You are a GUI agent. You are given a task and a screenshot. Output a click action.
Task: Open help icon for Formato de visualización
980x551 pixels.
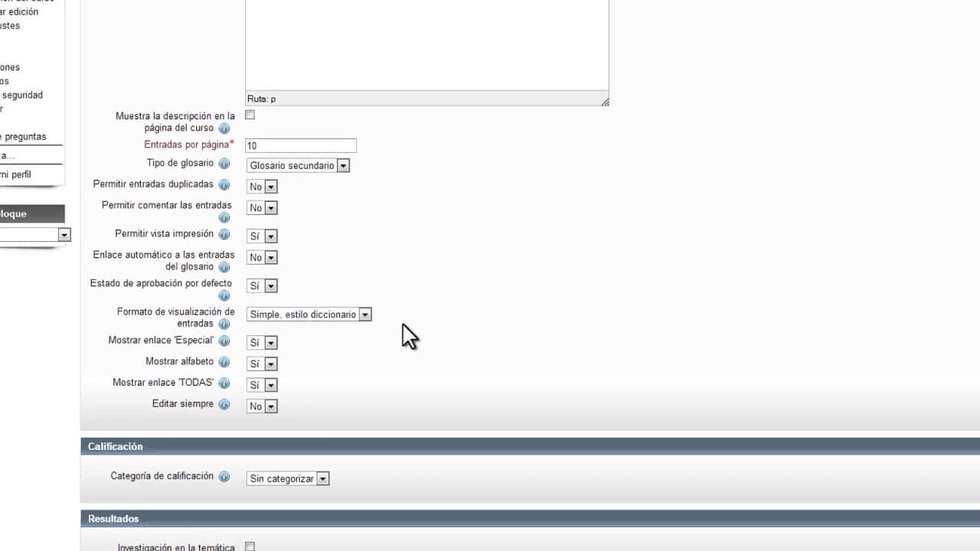click(x=224, y=324)
